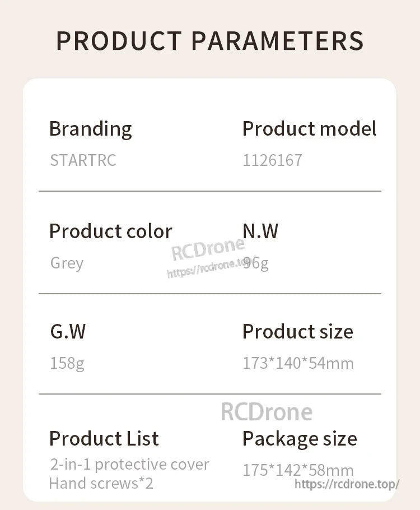
Task: Select the G.W label
Action: pos(68,332)
